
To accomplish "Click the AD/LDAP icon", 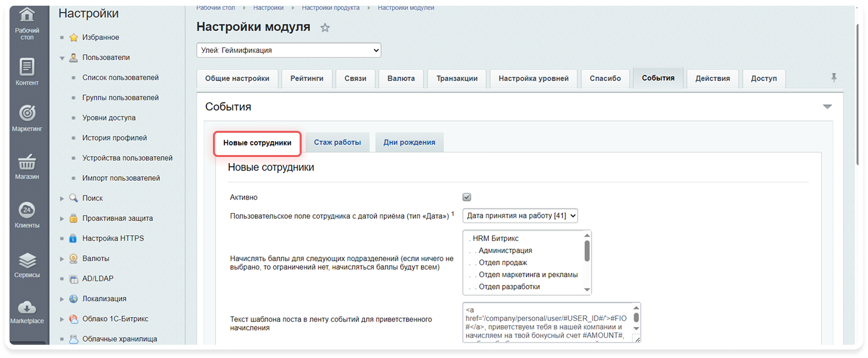I will click(x=74, y=279).
